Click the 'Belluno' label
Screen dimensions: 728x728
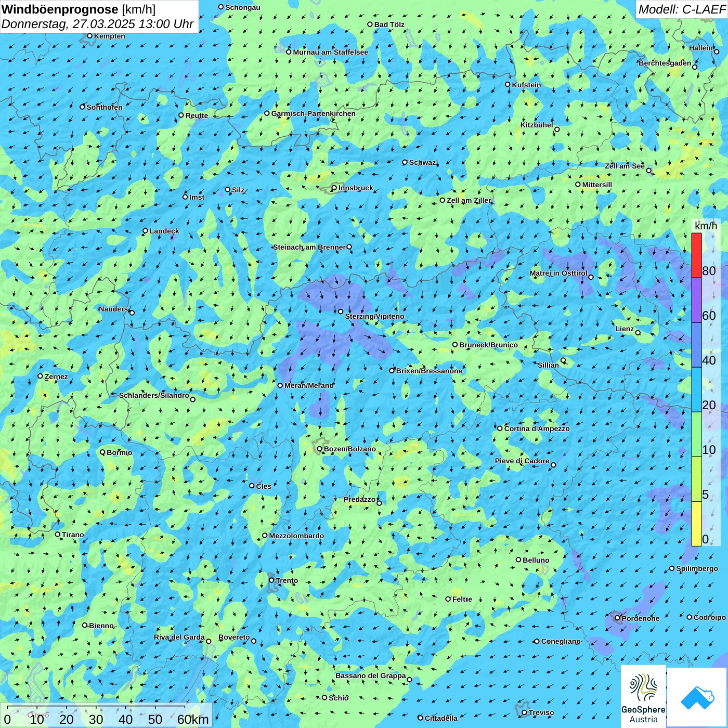536,560
